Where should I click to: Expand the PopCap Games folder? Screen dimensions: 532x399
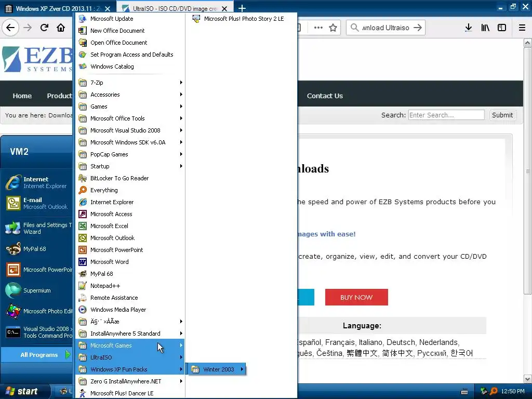130,154
